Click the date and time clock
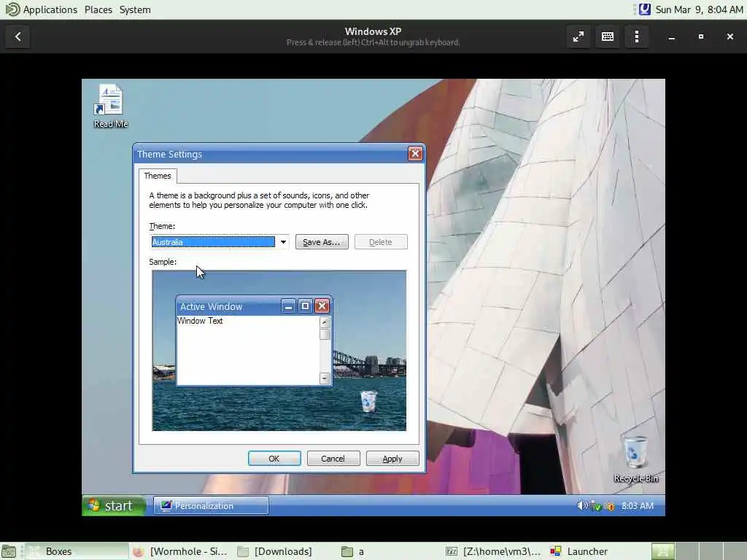The image size is (747, 560). 699,9
